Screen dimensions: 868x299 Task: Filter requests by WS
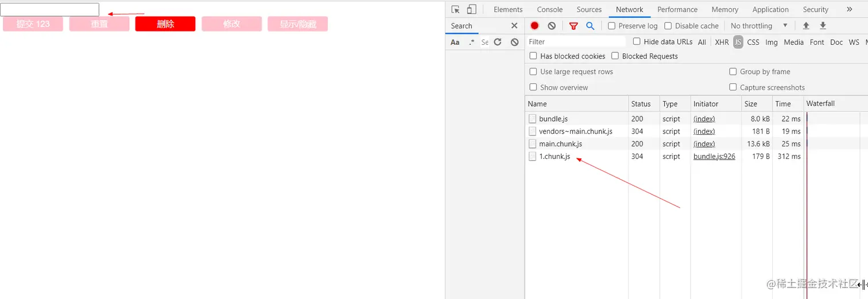854,42
